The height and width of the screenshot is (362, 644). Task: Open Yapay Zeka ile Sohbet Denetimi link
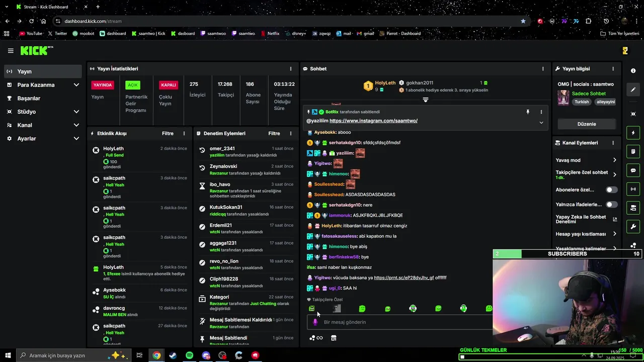[x=586, y=220]
